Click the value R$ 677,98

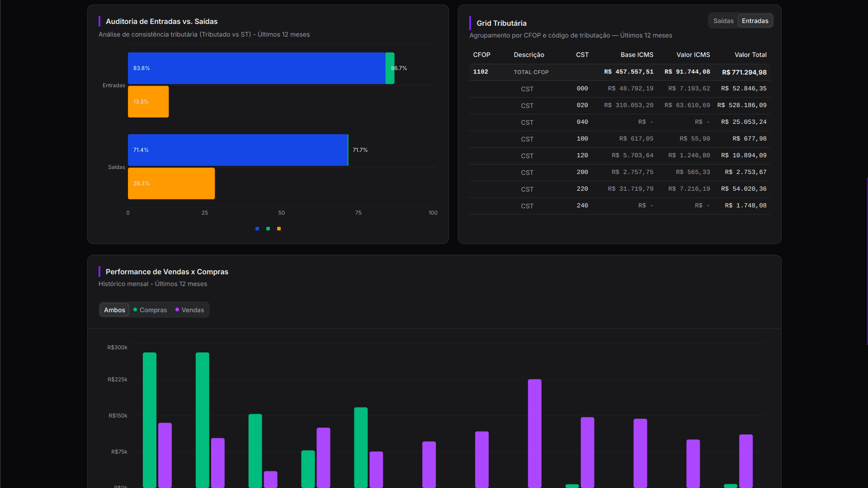[x=750, y=139]
